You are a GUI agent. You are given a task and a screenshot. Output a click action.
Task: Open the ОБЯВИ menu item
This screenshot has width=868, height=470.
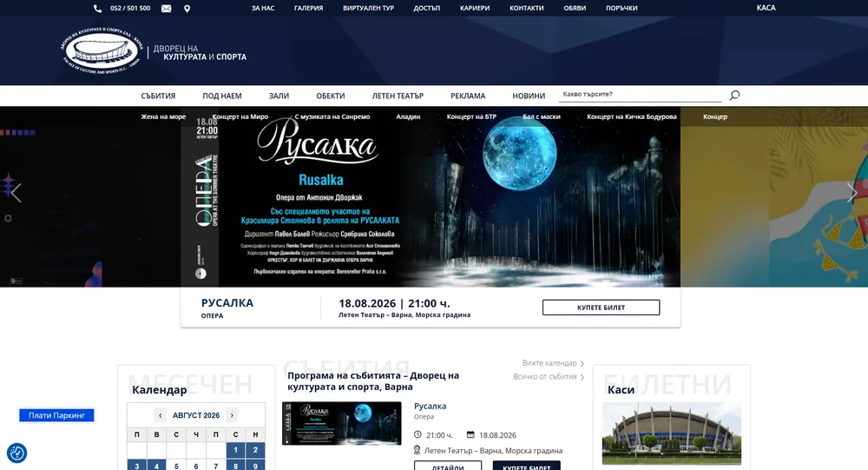(575, 9)
